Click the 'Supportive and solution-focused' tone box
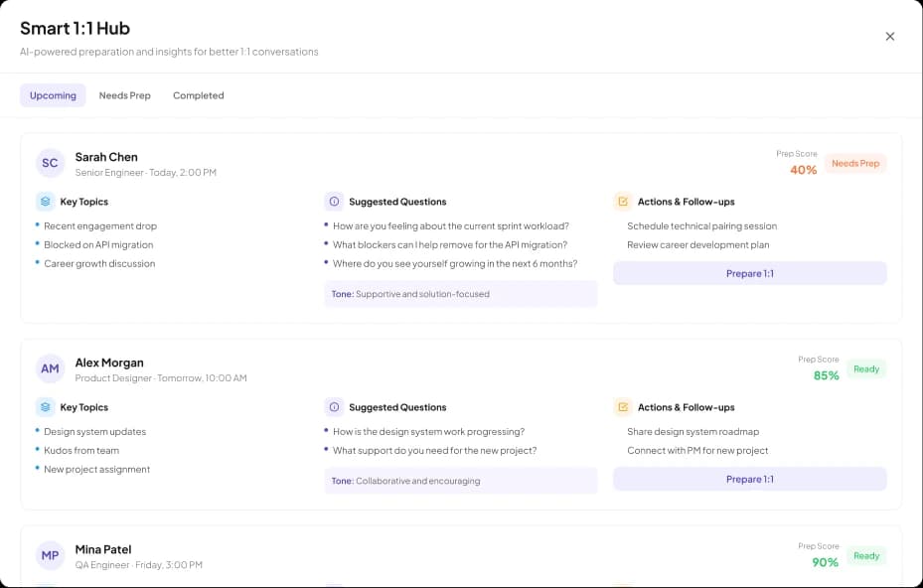Screen dimensions: 923x588 click(461, 294)
